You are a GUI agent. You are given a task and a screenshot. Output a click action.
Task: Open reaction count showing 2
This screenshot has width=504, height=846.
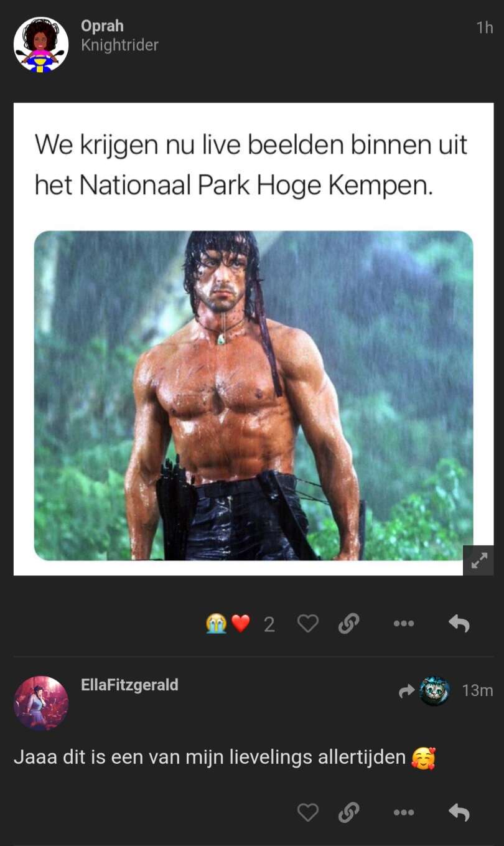click(269, 624)
